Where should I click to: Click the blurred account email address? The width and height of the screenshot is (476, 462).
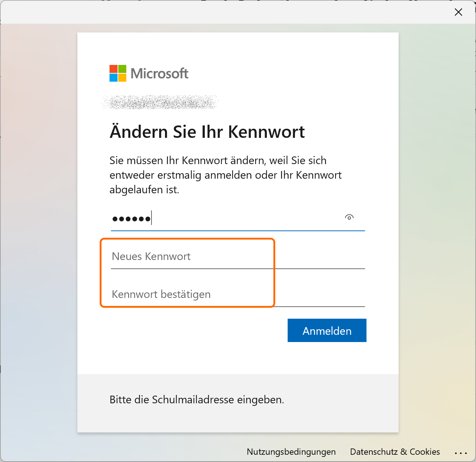160,102
